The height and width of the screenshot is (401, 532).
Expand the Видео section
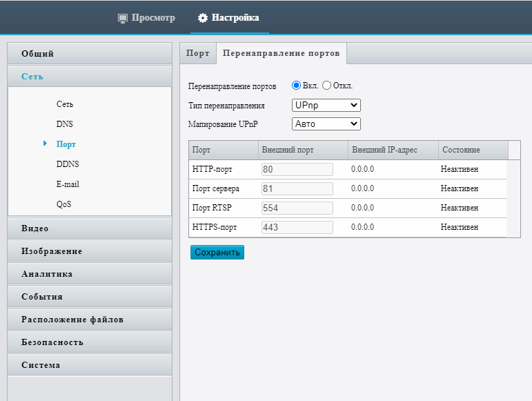(x=90, y=228)
